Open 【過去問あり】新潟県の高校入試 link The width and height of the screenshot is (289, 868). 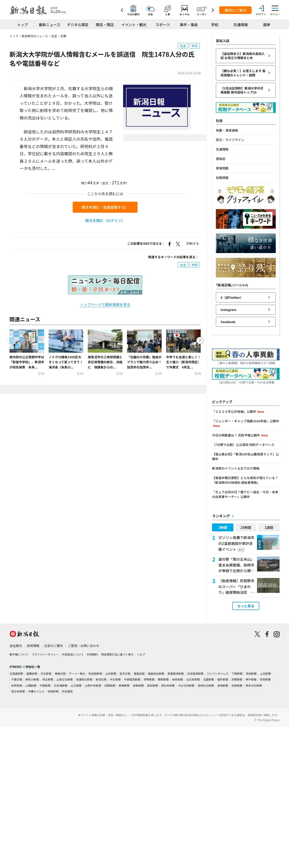click(x=246, y=56)
